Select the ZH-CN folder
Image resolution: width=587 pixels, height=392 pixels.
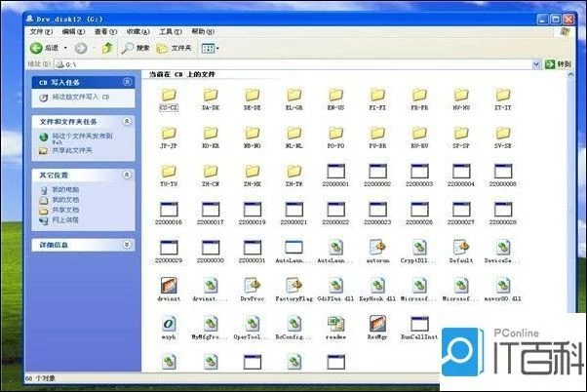click(211, 176)
